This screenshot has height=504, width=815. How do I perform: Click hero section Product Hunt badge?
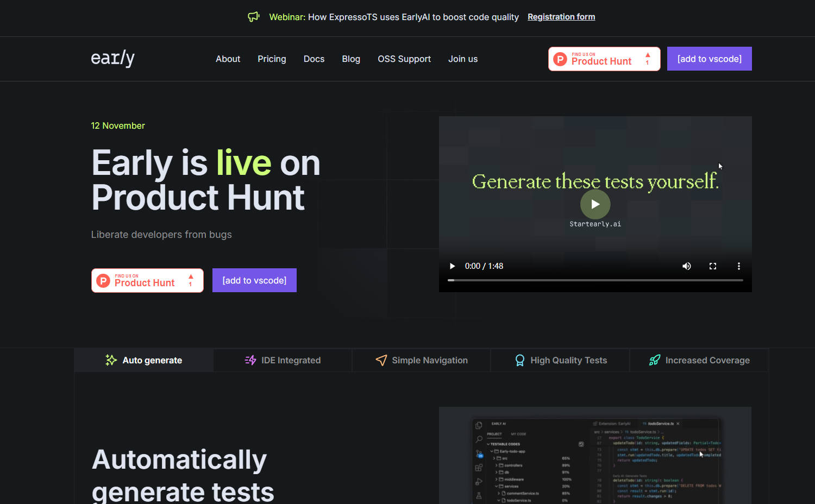tap(147, 280)
